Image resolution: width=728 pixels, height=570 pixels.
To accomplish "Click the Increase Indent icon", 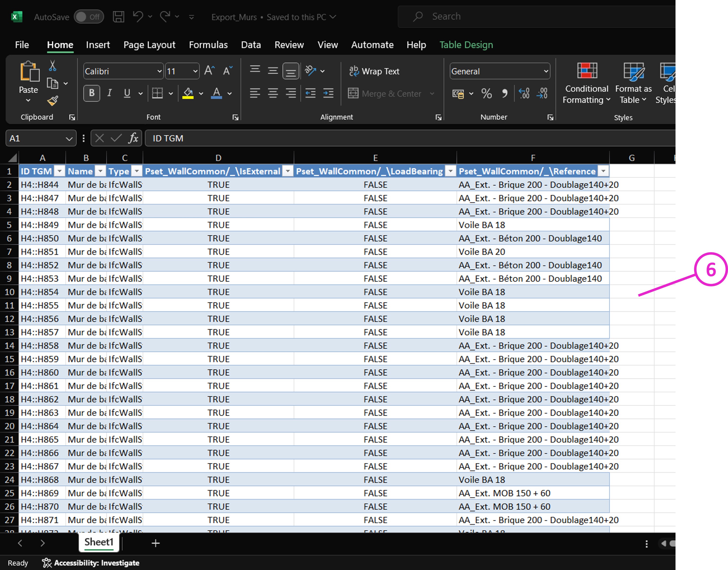I will [328, 93].
